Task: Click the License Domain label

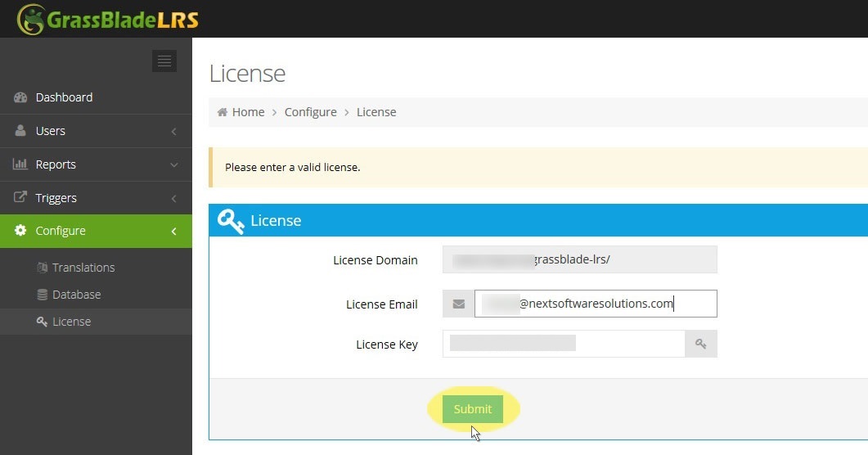Action: point(376,260)
